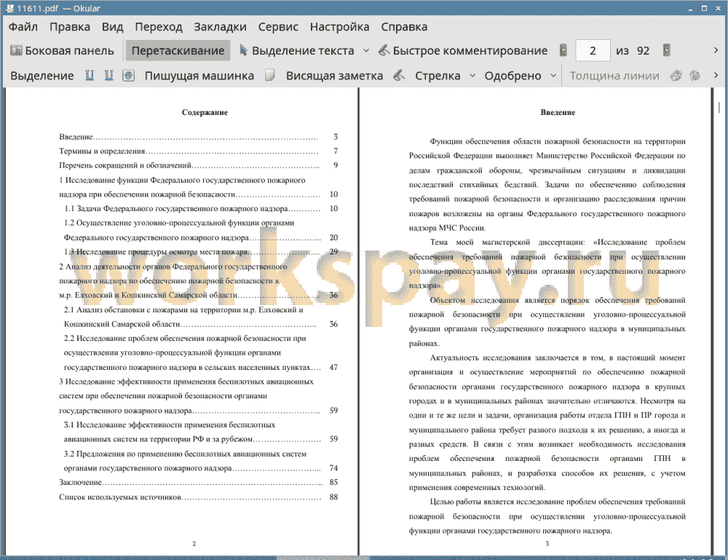The height and width of the screenshot is (560, 728).
Task: Click the second palette icon after Толщина линии
Action: (x=695, y=75)
